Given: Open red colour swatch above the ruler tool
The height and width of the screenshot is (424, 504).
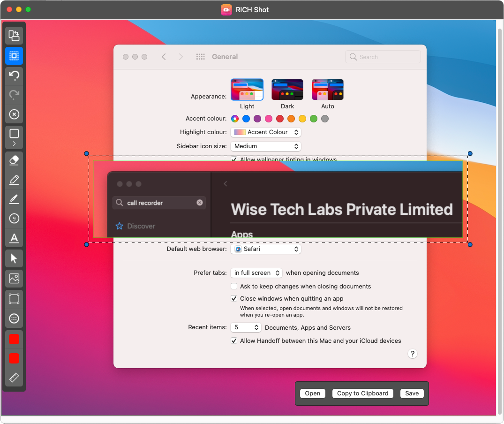Looking at the screenshot, I should click(14, 358).
